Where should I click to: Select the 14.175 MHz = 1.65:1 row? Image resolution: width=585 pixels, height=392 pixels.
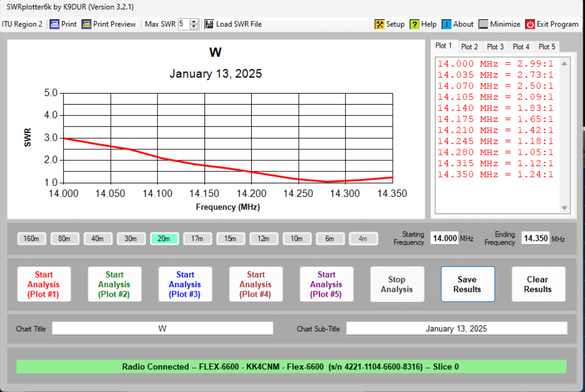pyautogui.click(x=495, y=119)
